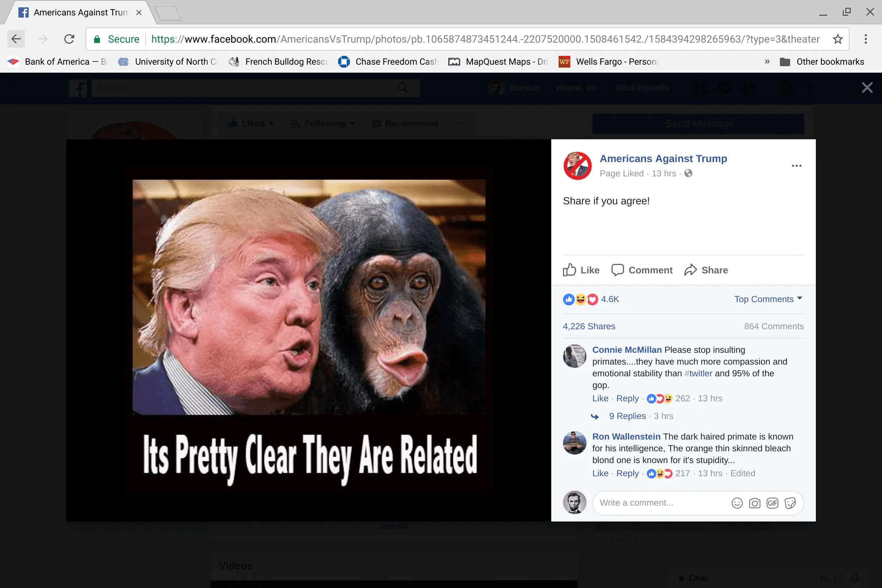Toggle Like on the post
The height and width of the screenshot is (588, 882).
coord(581,270)
